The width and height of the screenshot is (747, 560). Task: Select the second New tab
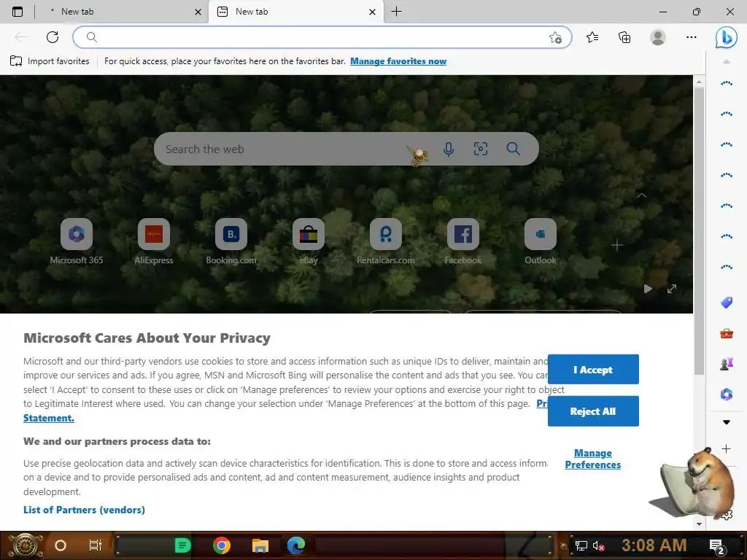(x=296, y=12)
